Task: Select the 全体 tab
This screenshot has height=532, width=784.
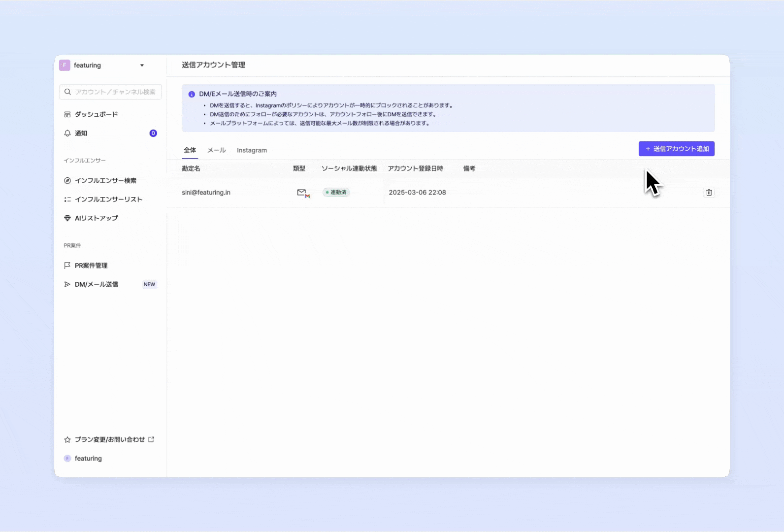Action: point(190,150)
